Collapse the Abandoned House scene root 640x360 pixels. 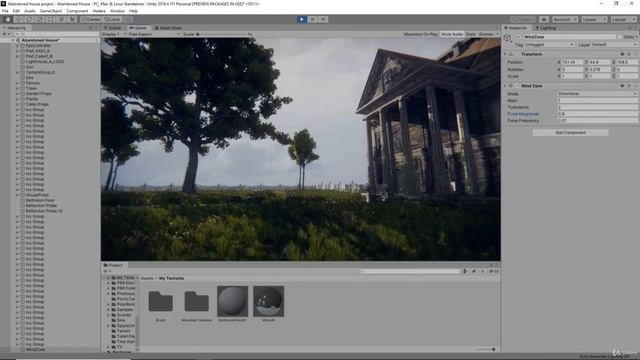tap(13, 40)
